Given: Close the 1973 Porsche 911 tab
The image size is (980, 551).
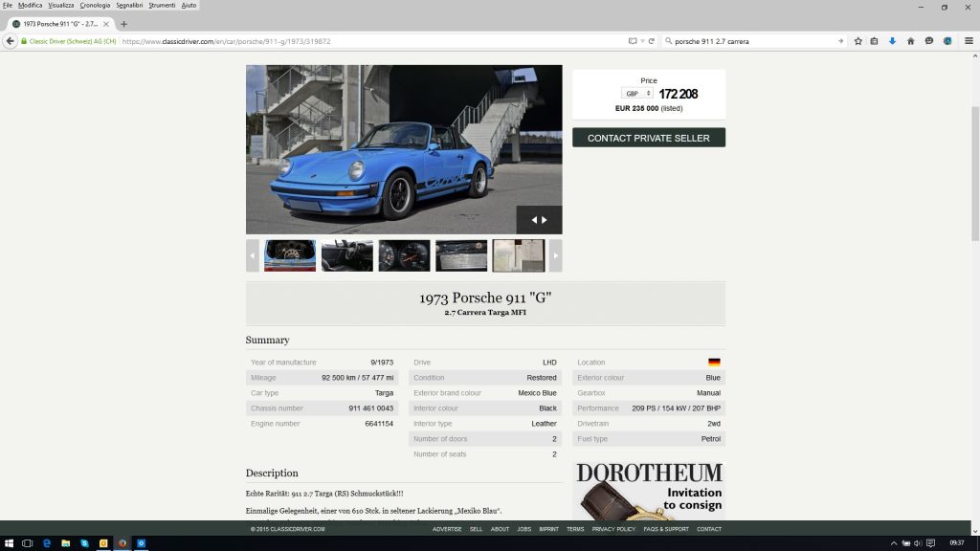Looking at the screenshot, I should click(106, 24).
